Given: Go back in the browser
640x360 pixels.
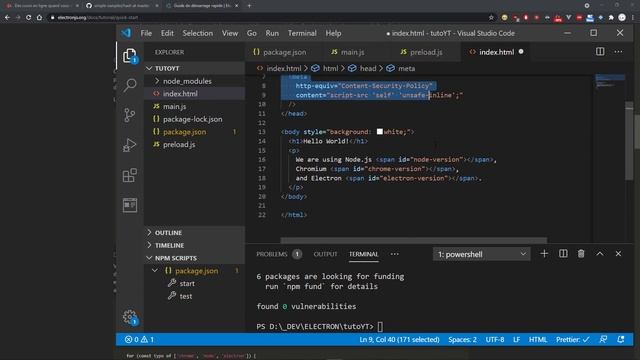Looking at the screenshot, I should click(x=7, y=18).
